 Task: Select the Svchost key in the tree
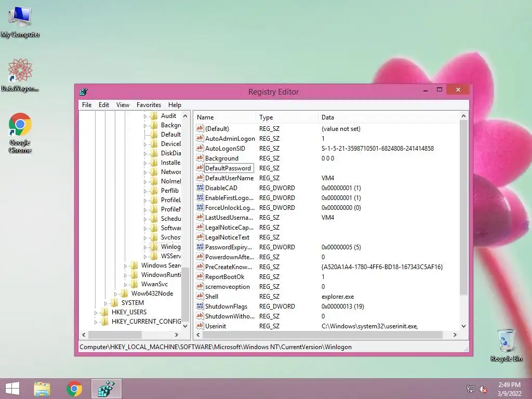pos(170,237)
